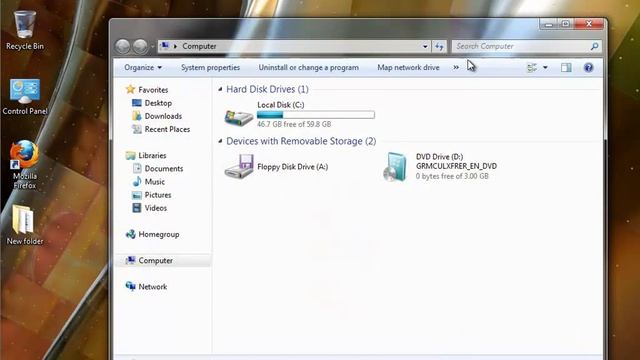
Task: Click the address bar breadcrumb arrow
Action: pyautogui.click(x=176, y=47)
